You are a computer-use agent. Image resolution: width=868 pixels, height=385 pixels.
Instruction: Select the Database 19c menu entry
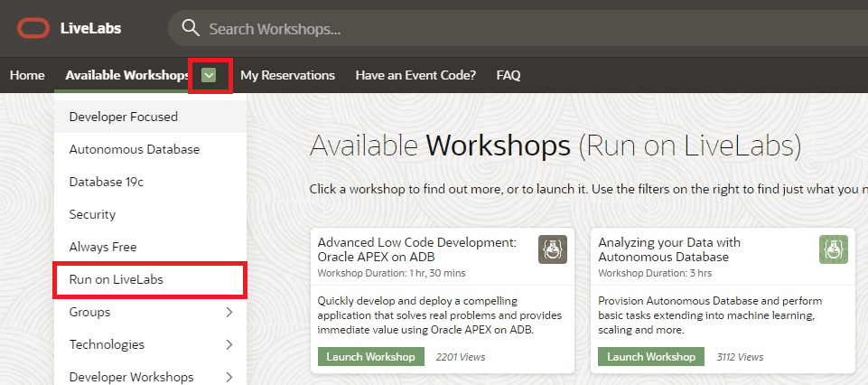106,182
